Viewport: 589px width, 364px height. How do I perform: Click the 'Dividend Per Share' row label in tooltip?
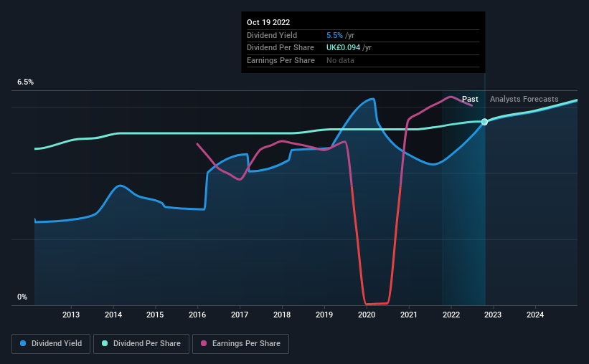(x=281, y=48)
